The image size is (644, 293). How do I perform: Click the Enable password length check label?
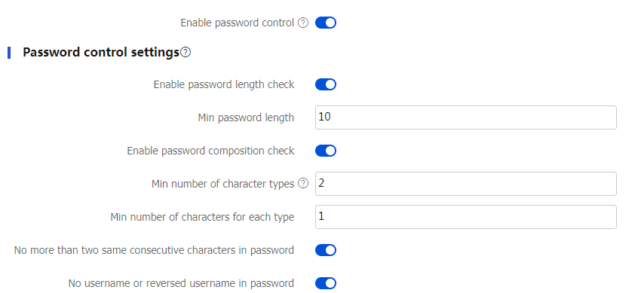pos(224,84)
